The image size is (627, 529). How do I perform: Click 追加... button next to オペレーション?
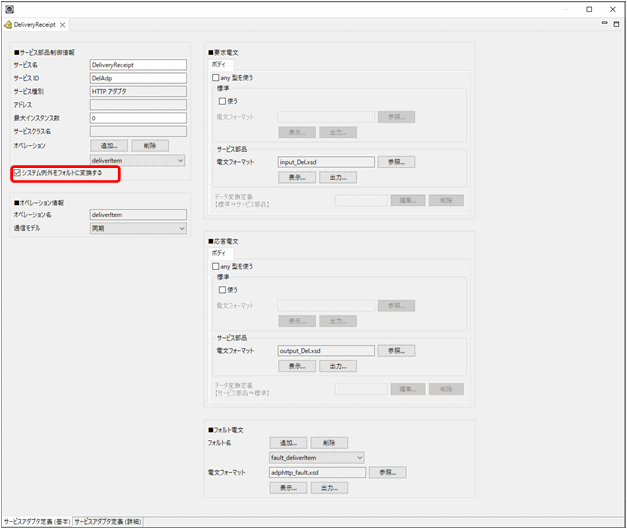pyautogui.click(x=108, y=146)
